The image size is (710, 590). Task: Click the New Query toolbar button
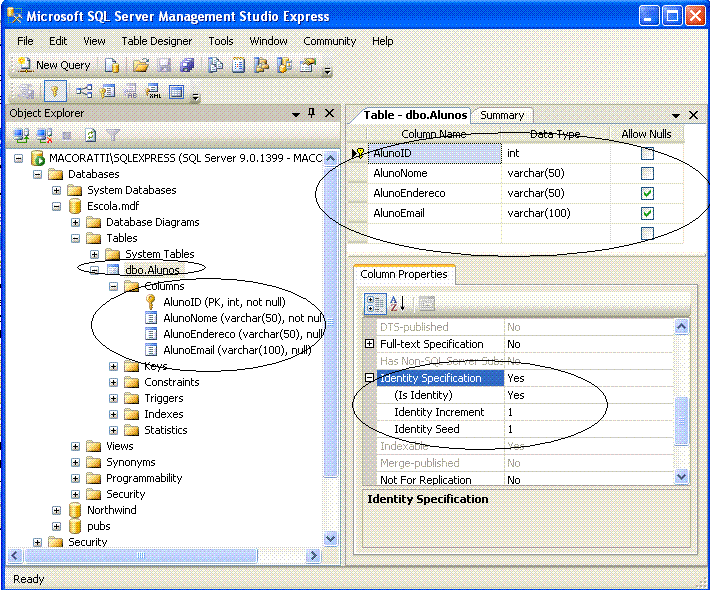(53, 66)
